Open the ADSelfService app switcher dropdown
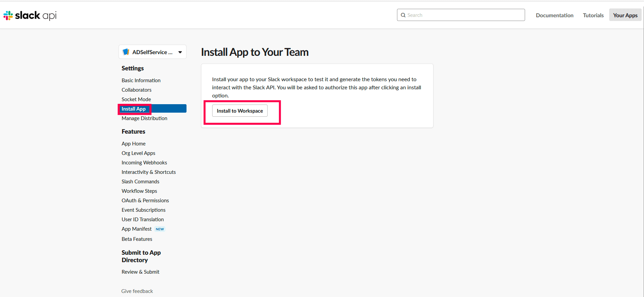This screenshot has height=297, width=644. tap(152, 52)
